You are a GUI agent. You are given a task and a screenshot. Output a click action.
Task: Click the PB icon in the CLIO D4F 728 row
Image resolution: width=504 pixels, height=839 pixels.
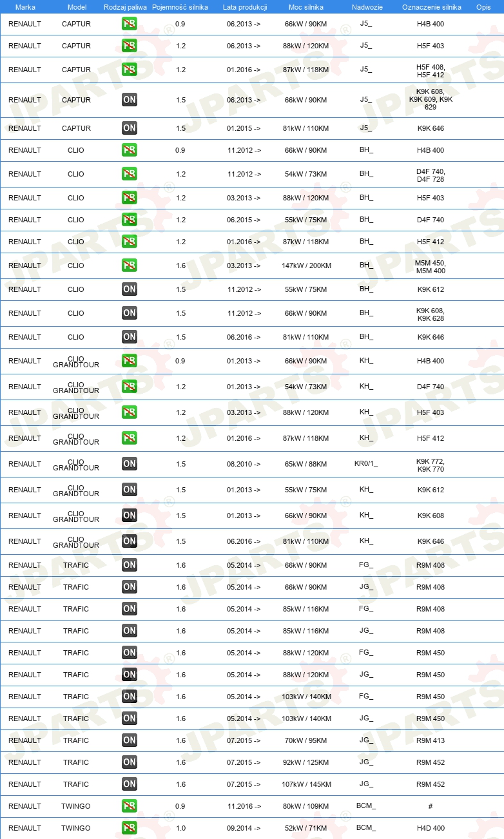[x=130, y=174]
